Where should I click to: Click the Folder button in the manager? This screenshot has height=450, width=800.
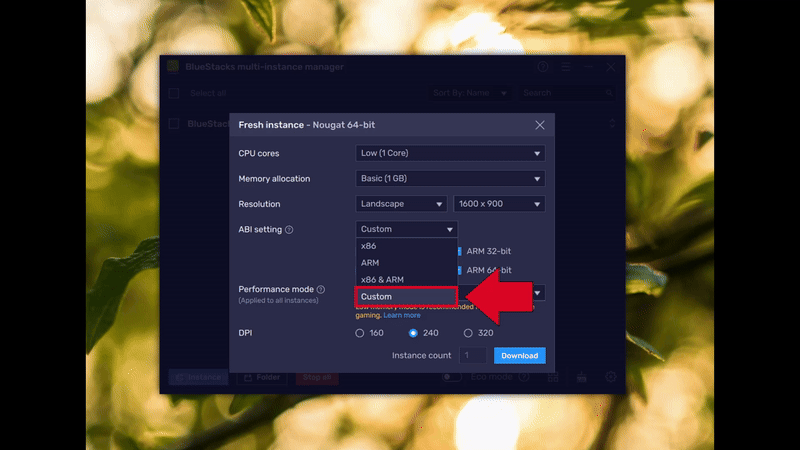[262, 378]
